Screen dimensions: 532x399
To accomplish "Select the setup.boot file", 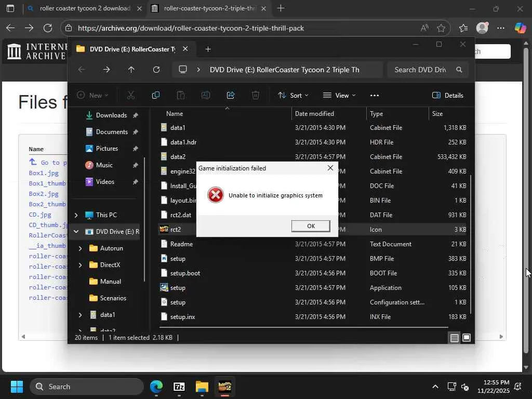I will point(313,273).
